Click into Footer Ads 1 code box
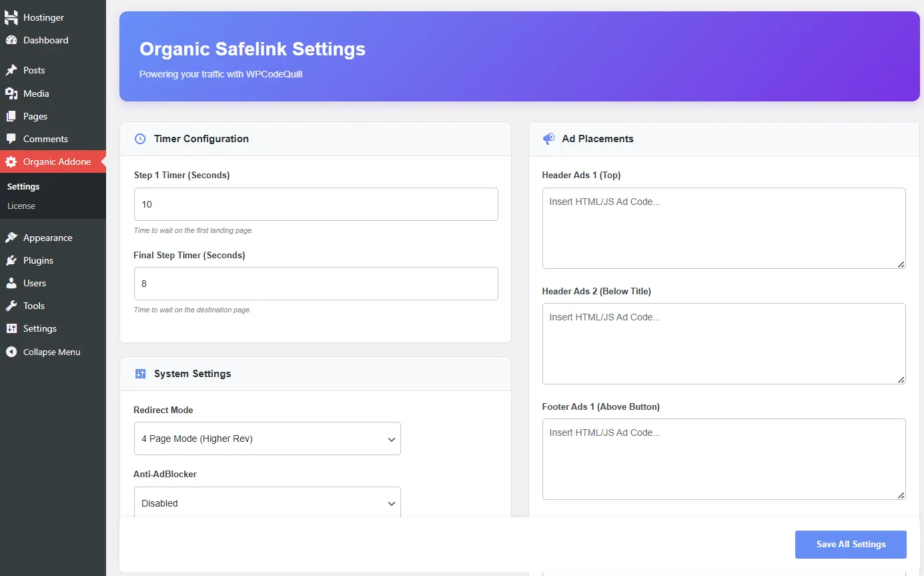The image size is (924, 576). [x=723, y=459]
